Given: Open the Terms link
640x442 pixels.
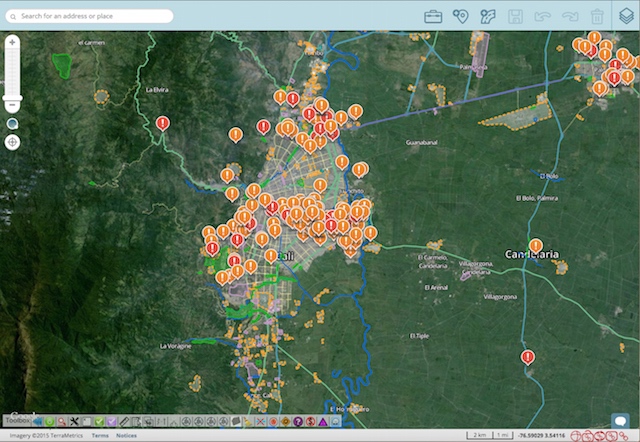Looking at the screenshot, I should (x=100, y=435).
